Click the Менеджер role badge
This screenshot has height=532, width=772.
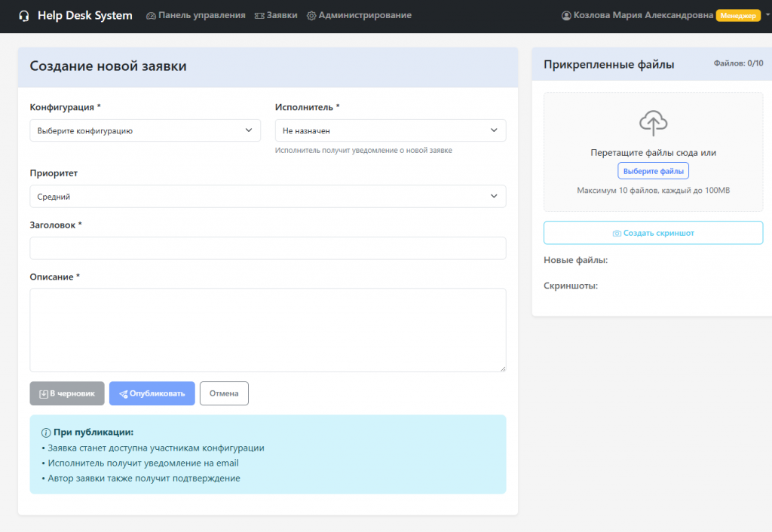(x=738, y=15)
